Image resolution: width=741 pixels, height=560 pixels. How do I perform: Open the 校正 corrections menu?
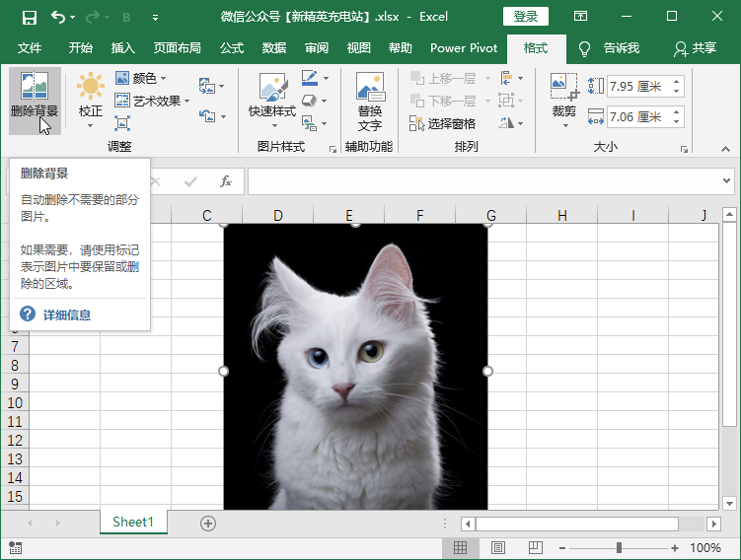coord(90,101)
